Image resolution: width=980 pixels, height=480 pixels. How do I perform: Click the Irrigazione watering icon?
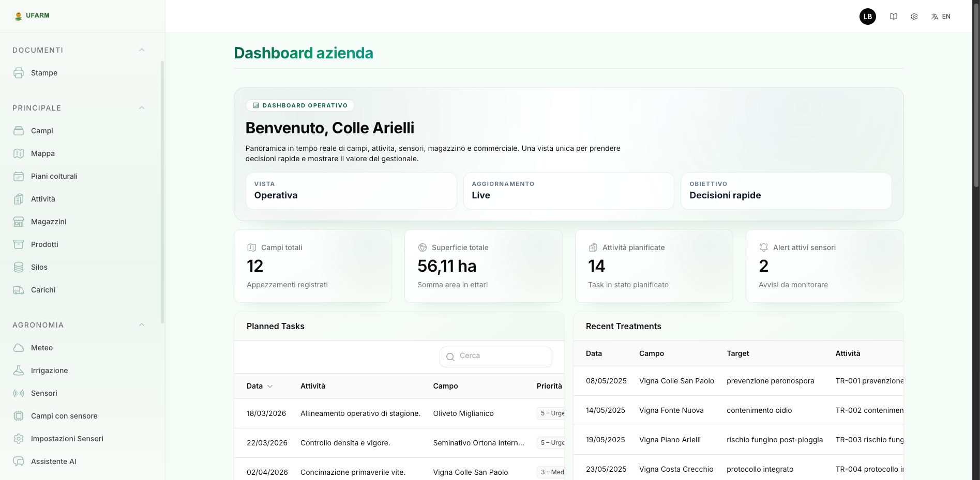(x=19, y=370)
